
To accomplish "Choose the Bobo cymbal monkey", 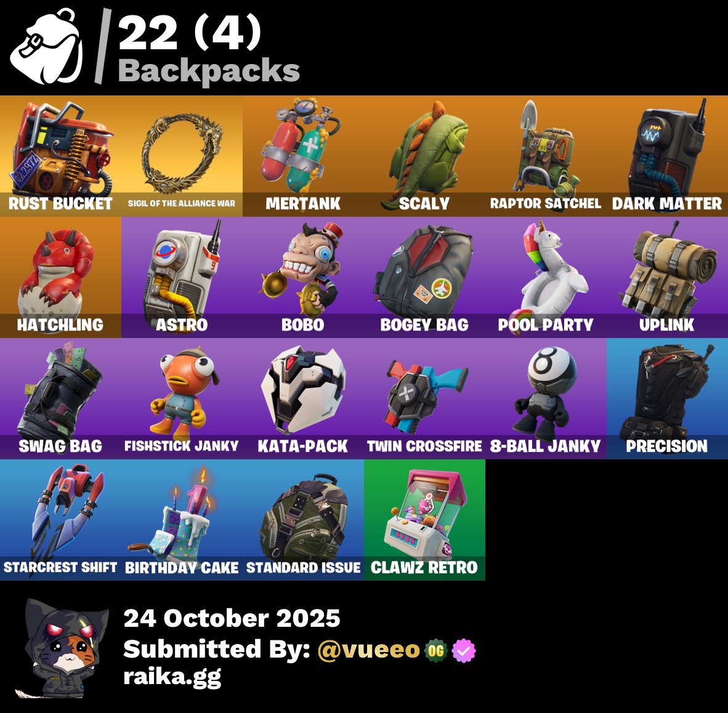I will coord(302,277).
